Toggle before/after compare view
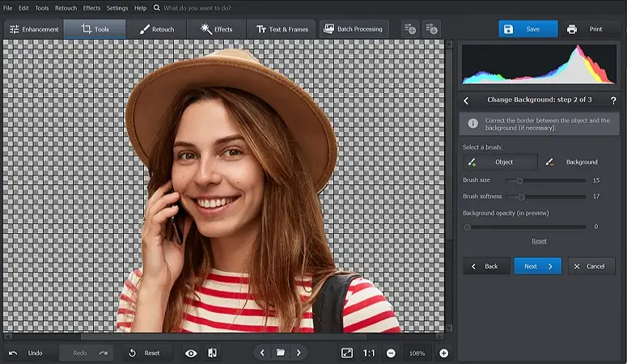 212,353
